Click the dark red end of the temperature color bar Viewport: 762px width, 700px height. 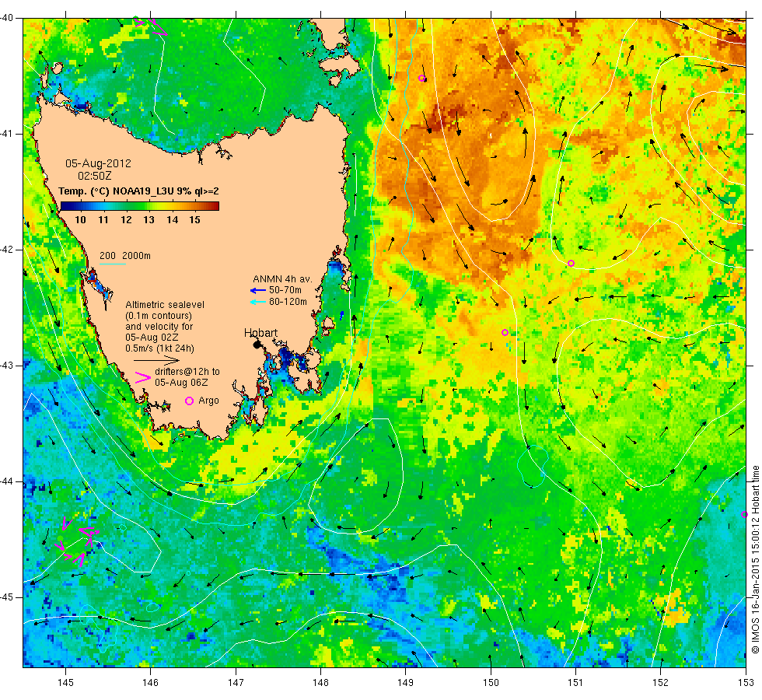(x=215, y=206)
